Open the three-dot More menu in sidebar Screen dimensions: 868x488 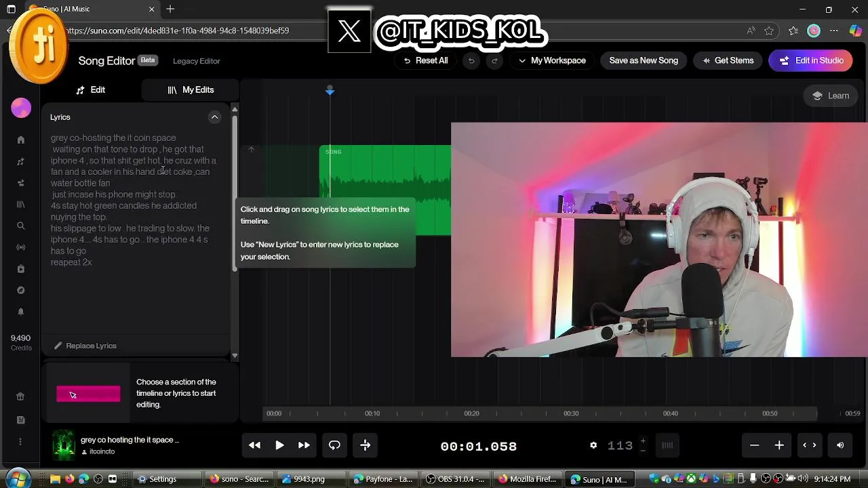21,442
